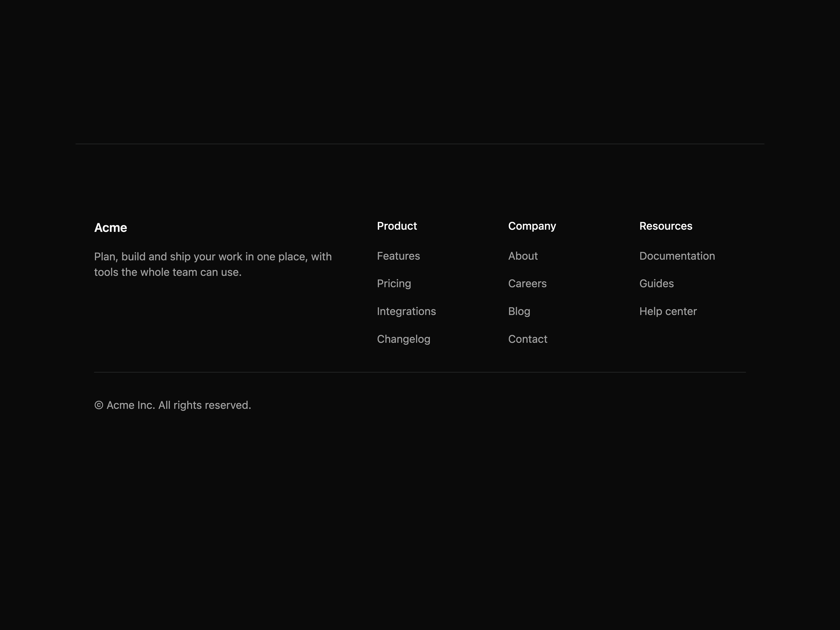Open the Integrations footer link
The height and width of the screenshot is (630, 840).
(406, 311)
